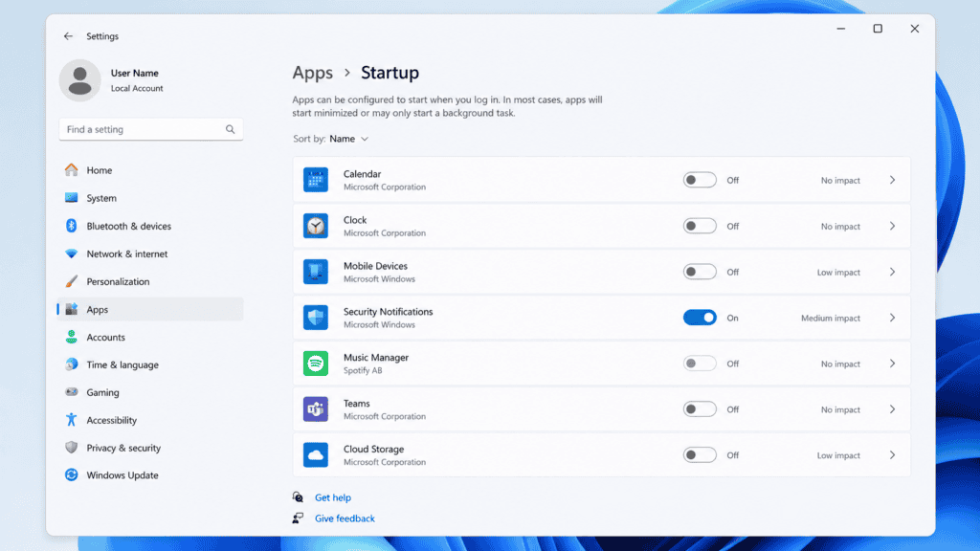Click the Mobile Devices app icon
980x551 pixels.
[316, 272]
